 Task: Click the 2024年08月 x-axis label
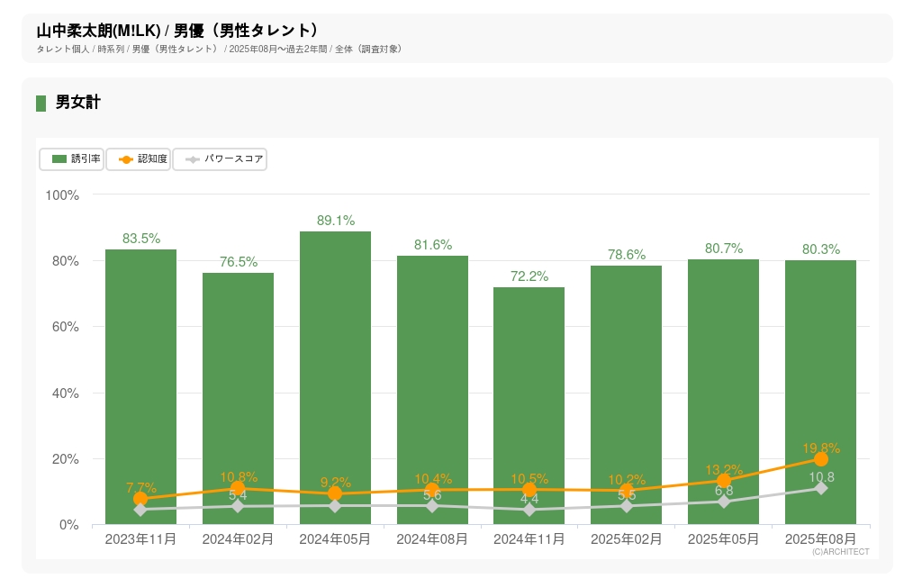click(432, 539)
